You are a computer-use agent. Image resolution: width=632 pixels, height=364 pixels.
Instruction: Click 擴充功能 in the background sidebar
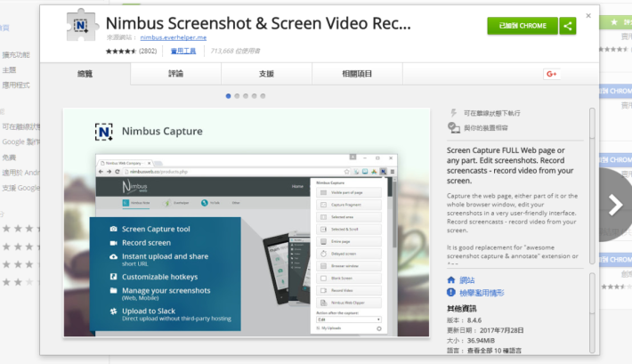(x=16, y=55)
